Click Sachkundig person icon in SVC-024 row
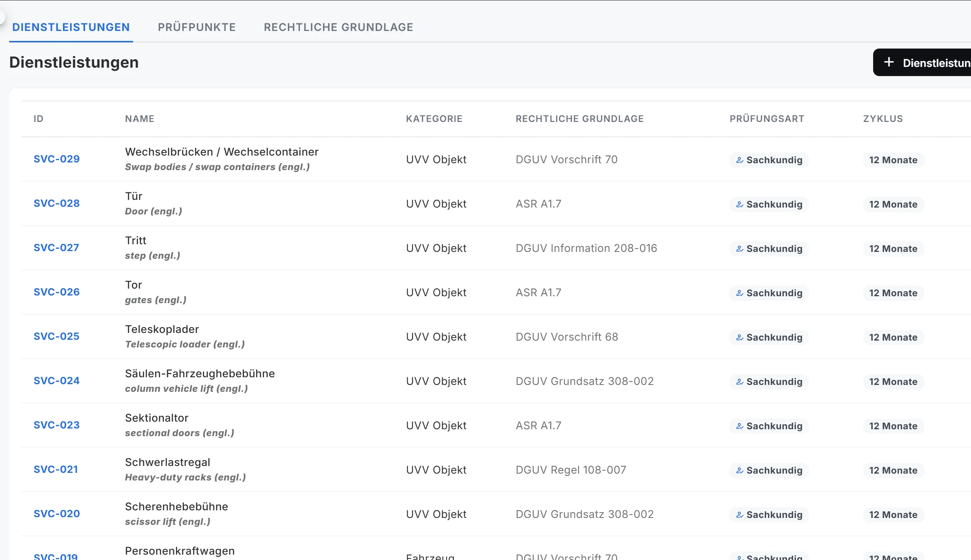This screenshot has height=560, width=971. coord(739,382)
